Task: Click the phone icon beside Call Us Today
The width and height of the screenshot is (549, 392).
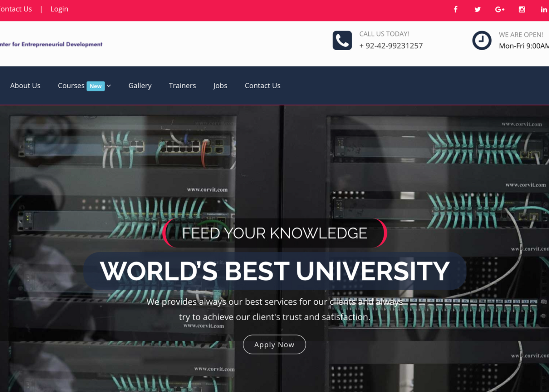Action: 342,40
